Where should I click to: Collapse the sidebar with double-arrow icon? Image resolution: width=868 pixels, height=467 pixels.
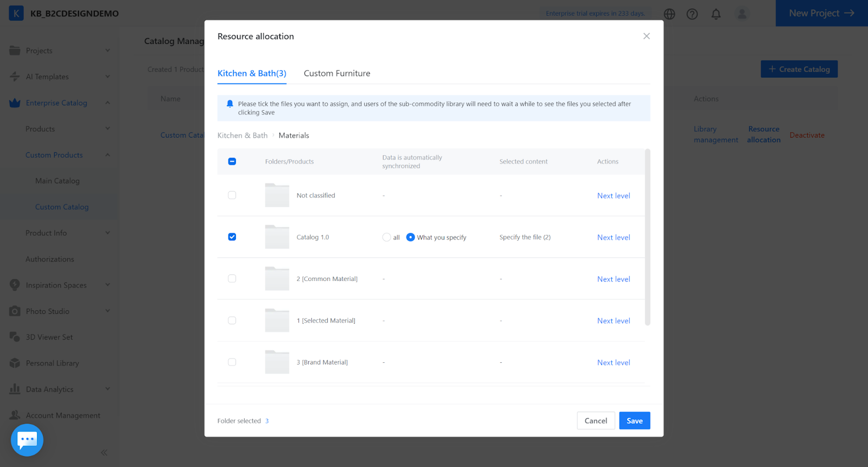tap(104, 452)
